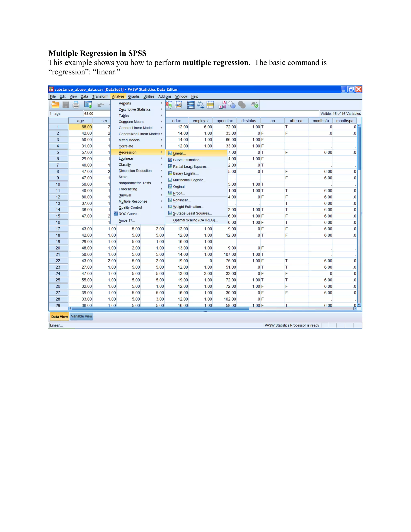The height and width of the screenshot is (532, 411).
Task: Click the Print icon in toolbar
Action: pos(76,105)
